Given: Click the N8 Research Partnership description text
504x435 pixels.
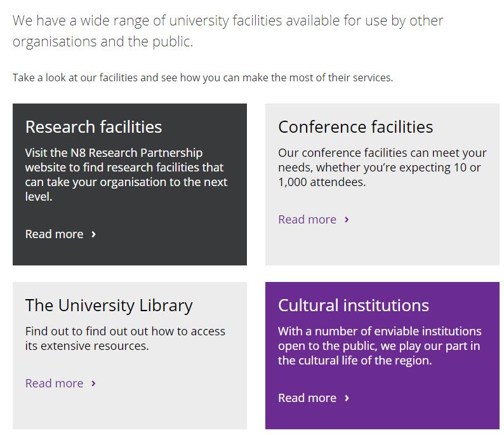Looking at the screenshot, I should [126, 175].
